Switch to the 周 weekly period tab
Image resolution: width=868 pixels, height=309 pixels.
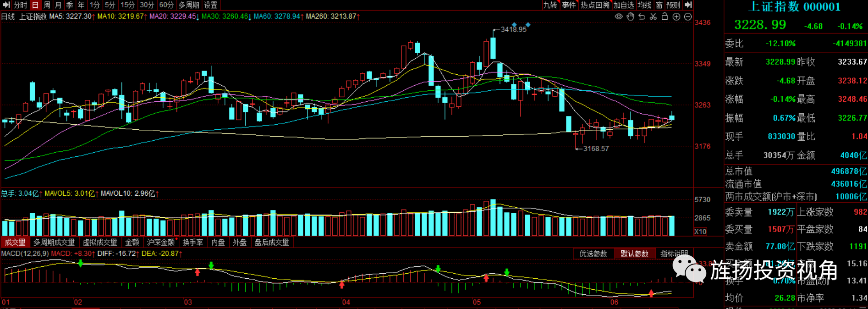pos(47,5)
